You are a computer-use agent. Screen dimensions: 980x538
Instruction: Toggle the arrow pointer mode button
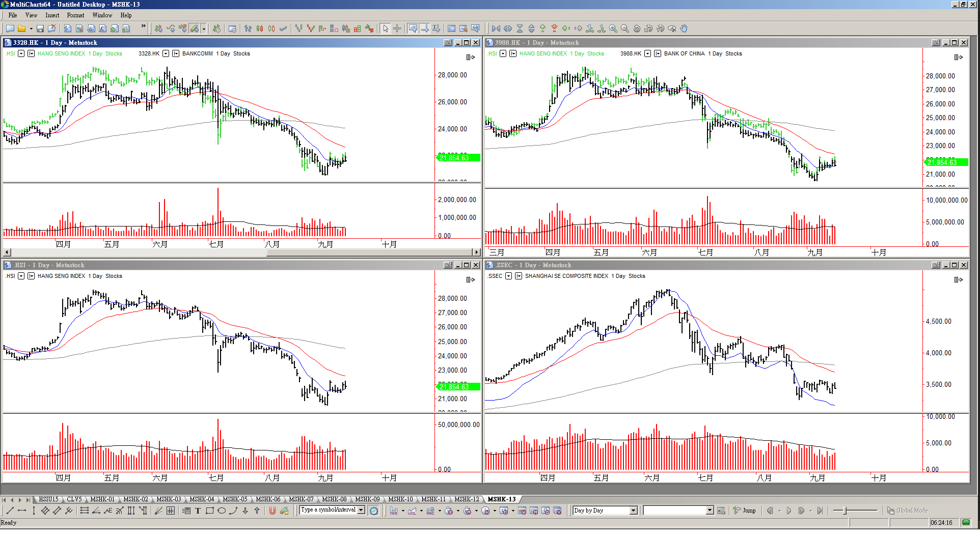386,29
